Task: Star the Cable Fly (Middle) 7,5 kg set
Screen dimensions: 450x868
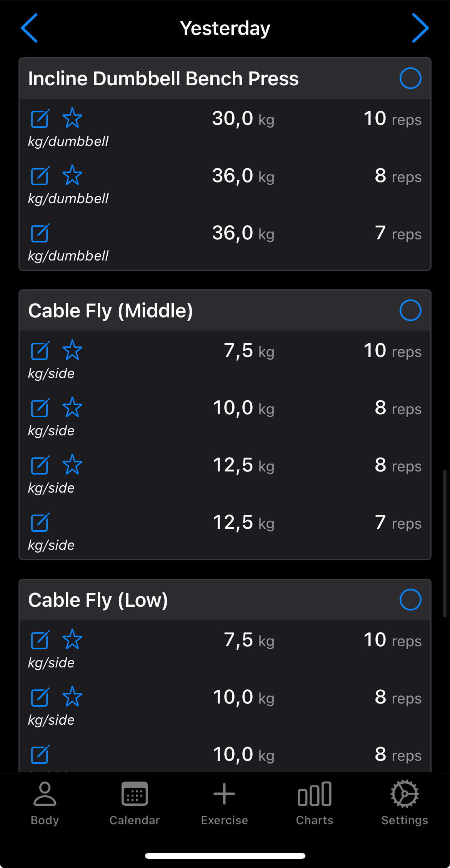Action: tap(72, 350)
